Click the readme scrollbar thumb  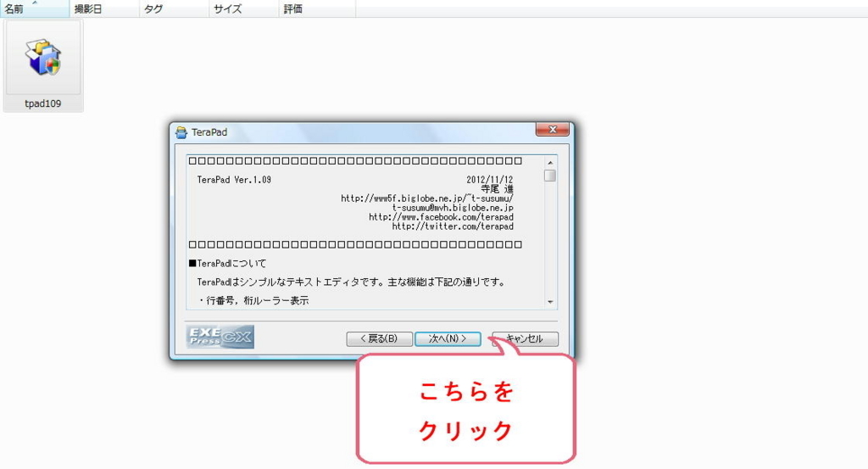coord(550,176)
